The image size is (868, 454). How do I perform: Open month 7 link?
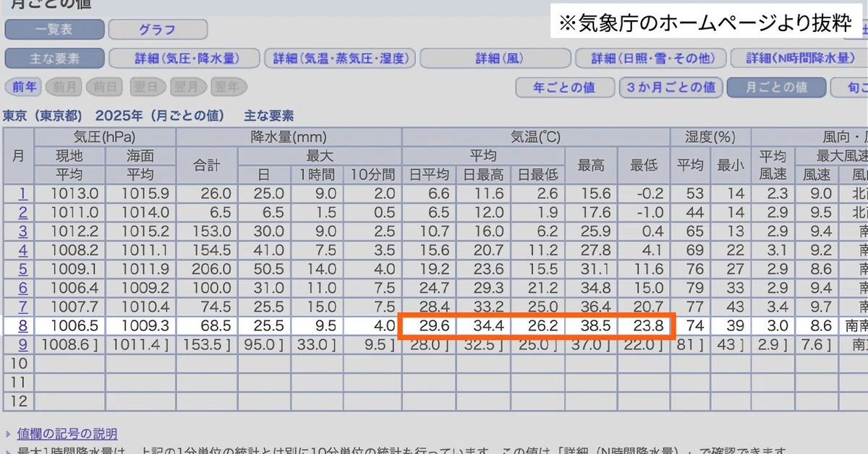tap(23, 306)
